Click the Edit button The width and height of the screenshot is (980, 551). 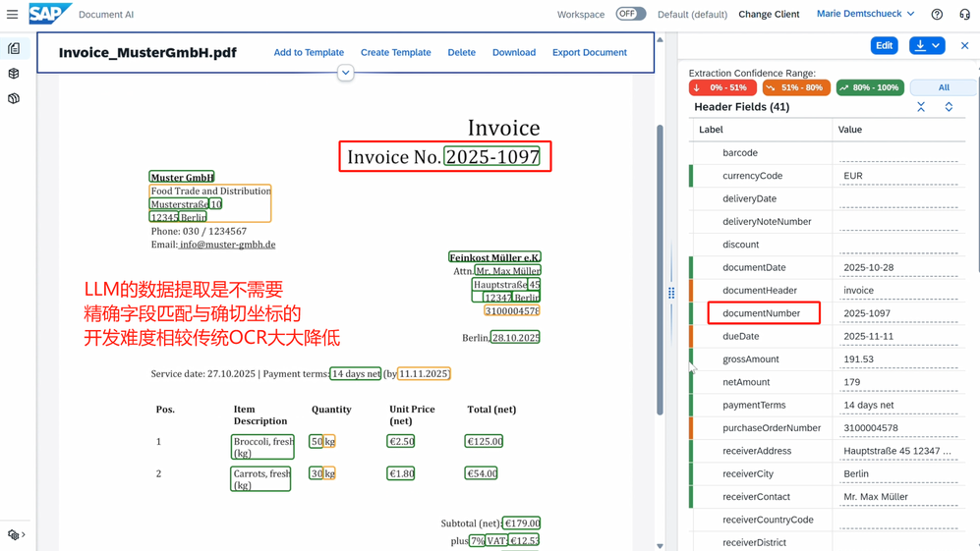[884, 45]
